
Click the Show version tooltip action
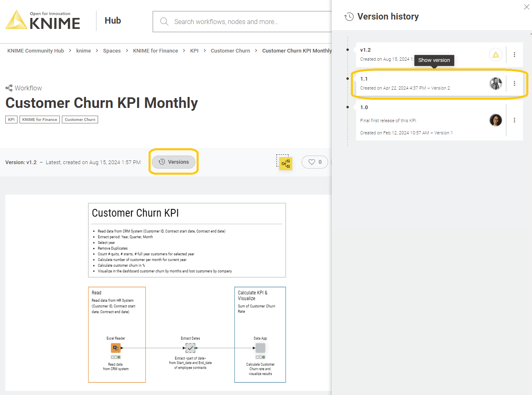coord(434,60)
